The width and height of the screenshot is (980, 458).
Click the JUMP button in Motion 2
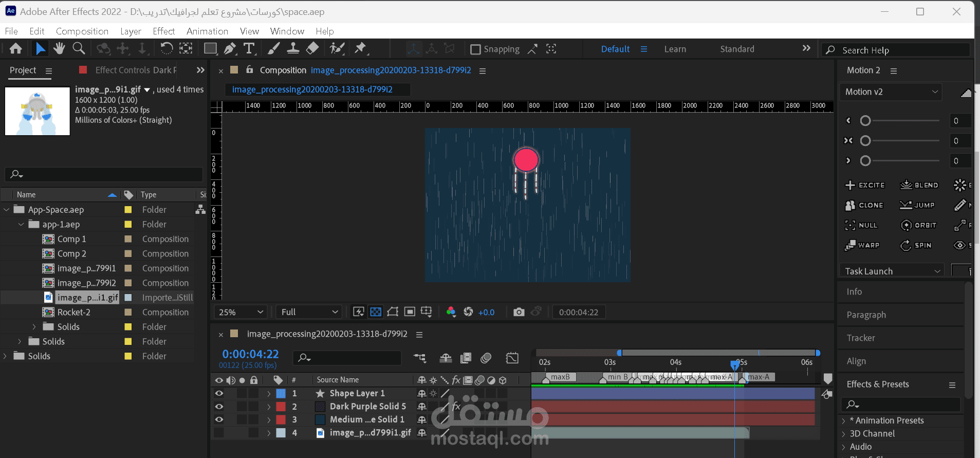tap(917, 205)
